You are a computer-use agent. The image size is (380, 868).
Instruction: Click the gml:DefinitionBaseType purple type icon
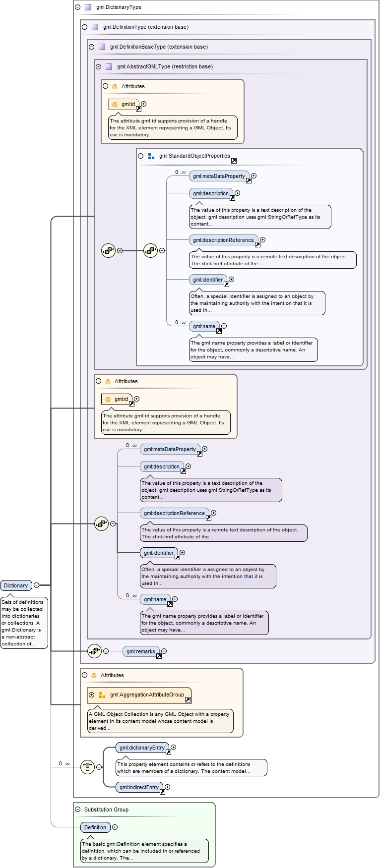pos(102,47)
